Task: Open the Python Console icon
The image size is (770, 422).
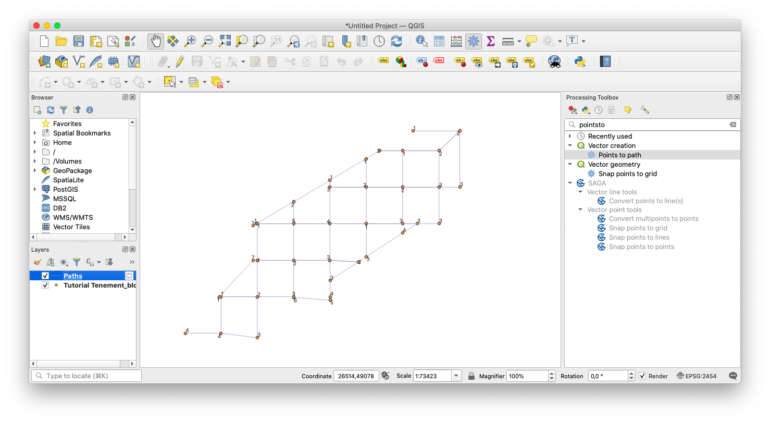Action: click(580, 61)
